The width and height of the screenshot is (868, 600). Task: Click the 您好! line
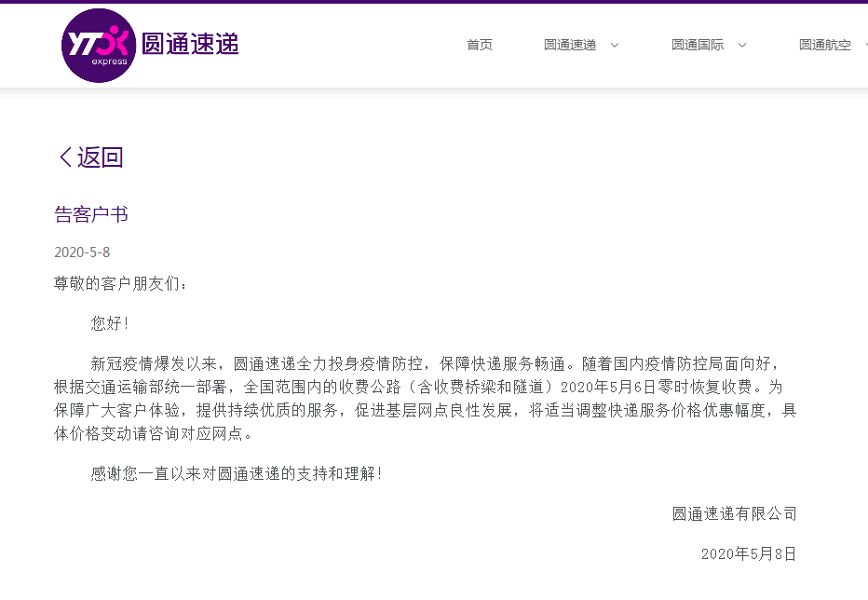(x=110, y=323)
